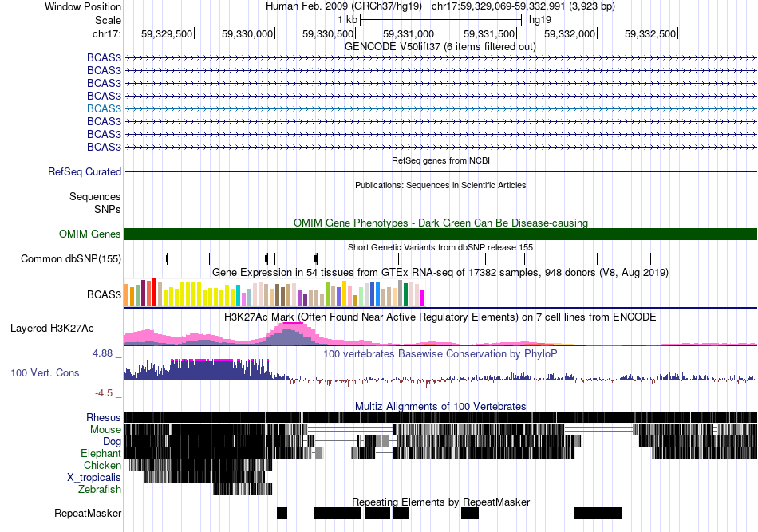Open the RefSeq Curated track label
Image resolution: width=758 pixels, height=532 pixels.
click(85, 172)
